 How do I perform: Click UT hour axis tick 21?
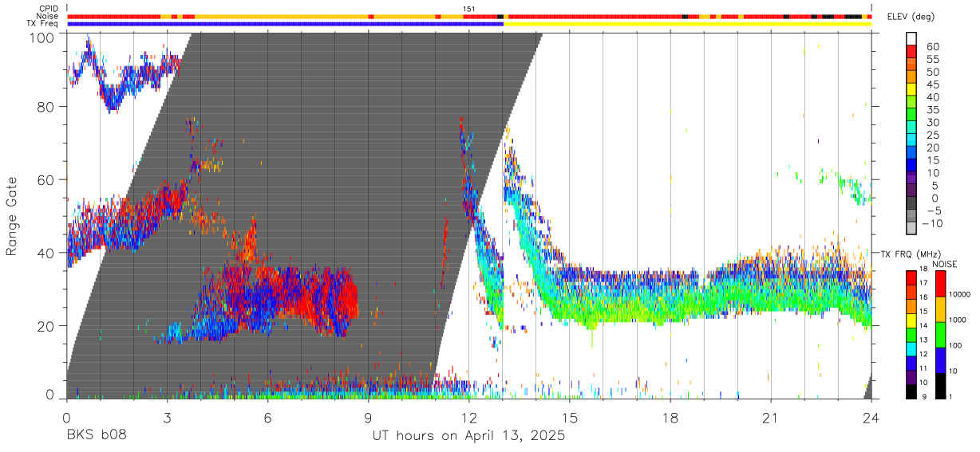click(x=771, y=417)
